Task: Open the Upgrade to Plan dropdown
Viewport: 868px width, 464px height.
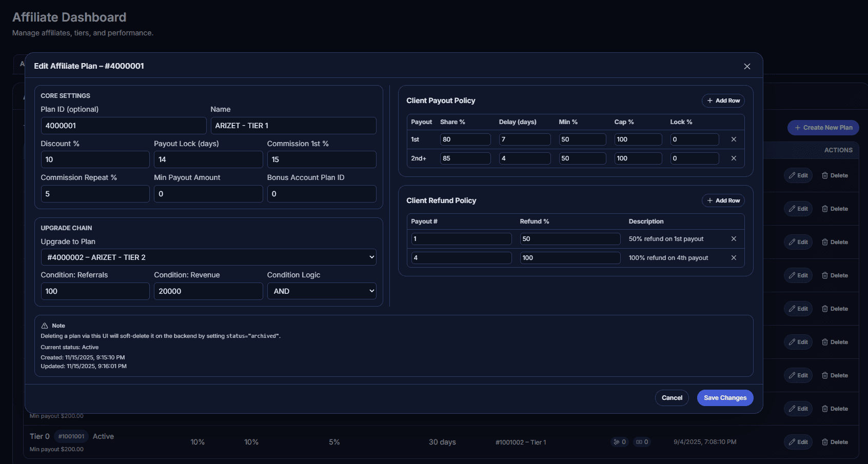Action: pyautogui.click(x=208, y=257)
